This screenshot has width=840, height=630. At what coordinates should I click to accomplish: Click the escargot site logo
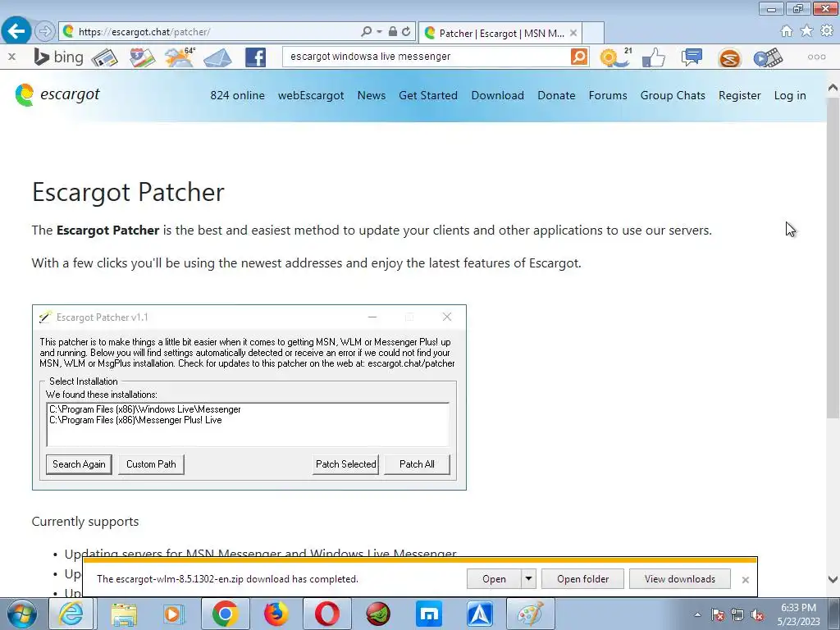click(x=57, y=95)
